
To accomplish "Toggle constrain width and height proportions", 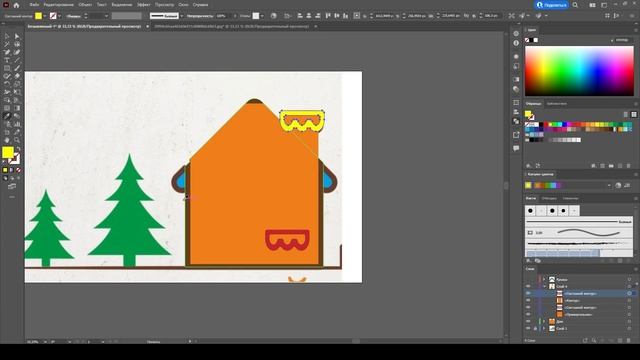I will click(x=466, y=16).
